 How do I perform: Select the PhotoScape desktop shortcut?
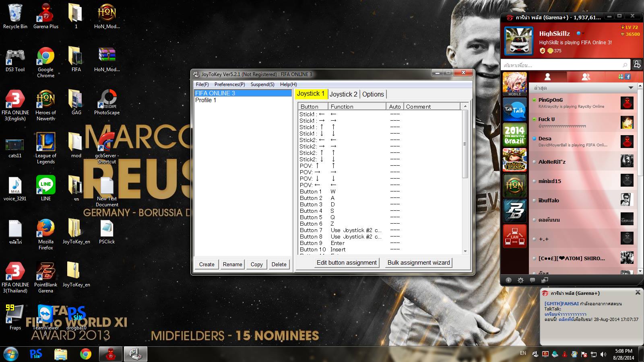click(107, 103)
